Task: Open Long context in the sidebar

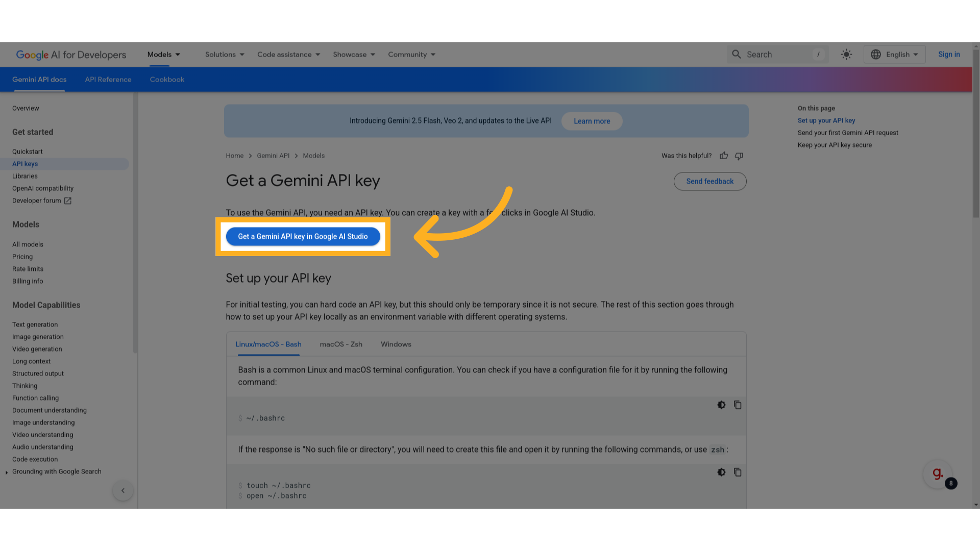Action: pyautogui.click(x=31, y=361)
